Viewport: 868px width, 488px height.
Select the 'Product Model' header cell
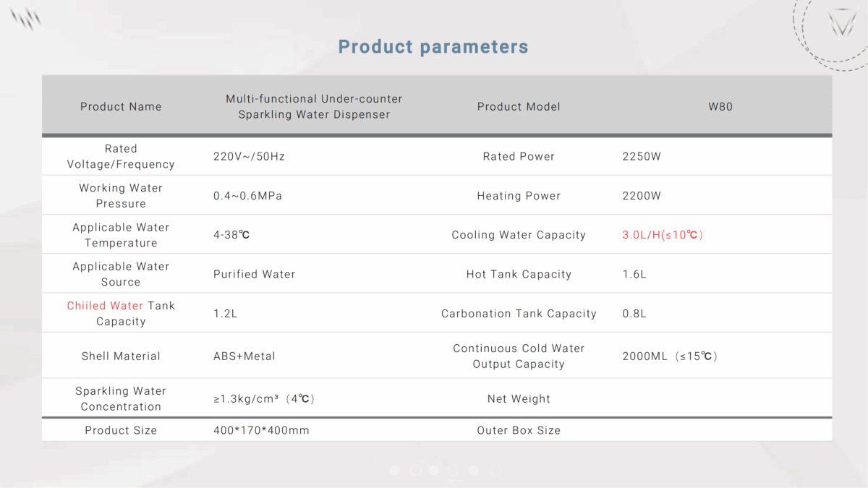pos(519,106)
